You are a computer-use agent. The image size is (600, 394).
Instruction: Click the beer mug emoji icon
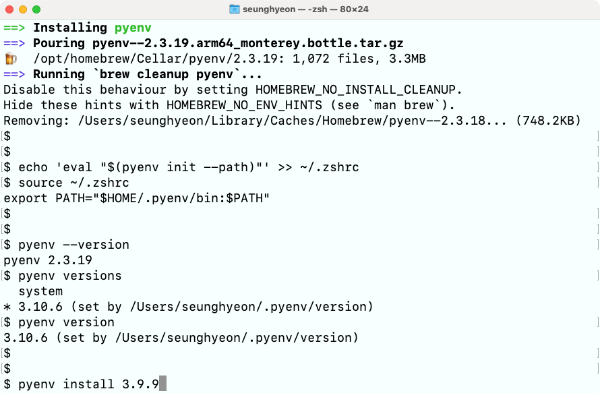(x=11, y=59)
